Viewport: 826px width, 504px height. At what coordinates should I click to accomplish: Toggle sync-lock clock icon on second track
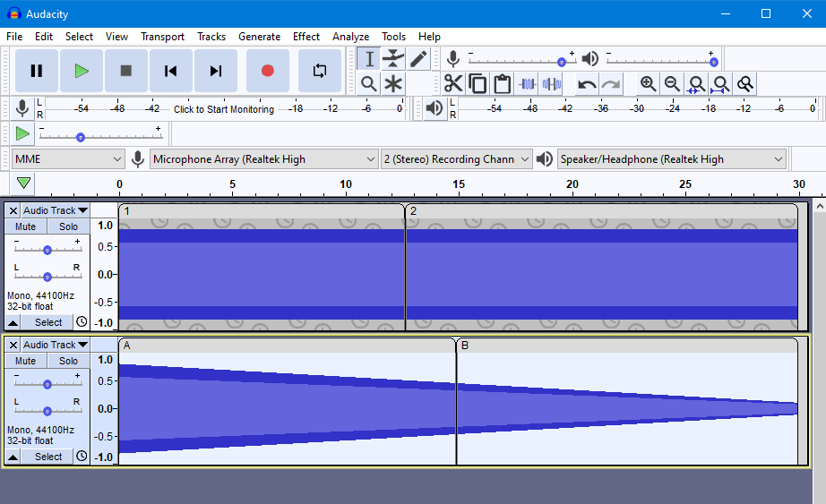click(82, 456)
